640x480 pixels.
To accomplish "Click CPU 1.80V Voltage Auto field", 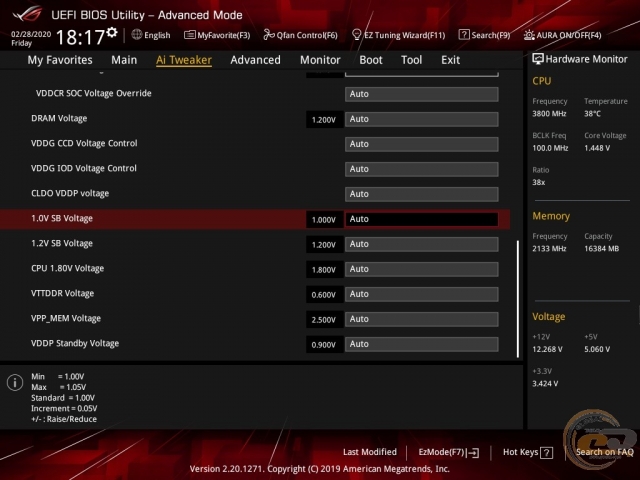I will coord(422,269).
